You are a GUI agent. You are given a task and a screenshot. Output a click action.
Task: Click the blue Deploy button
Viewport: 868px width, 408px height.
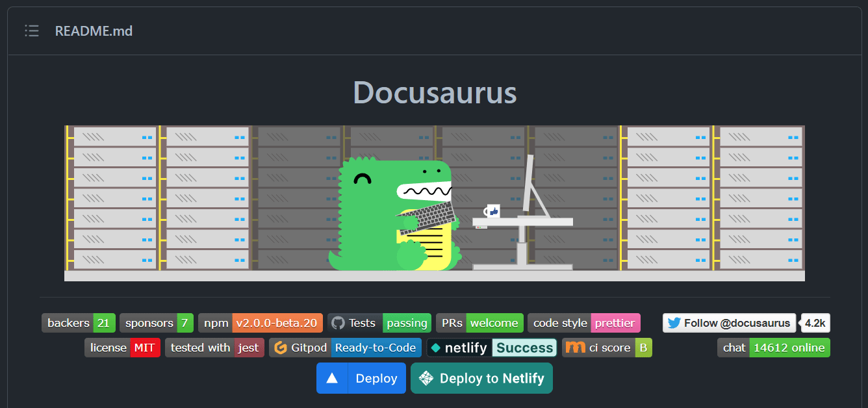(x=361, y=378)
